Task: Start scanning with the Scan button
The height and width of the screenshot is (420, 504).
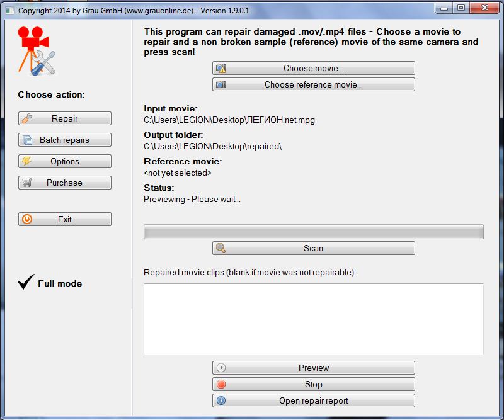Action: 313,248
